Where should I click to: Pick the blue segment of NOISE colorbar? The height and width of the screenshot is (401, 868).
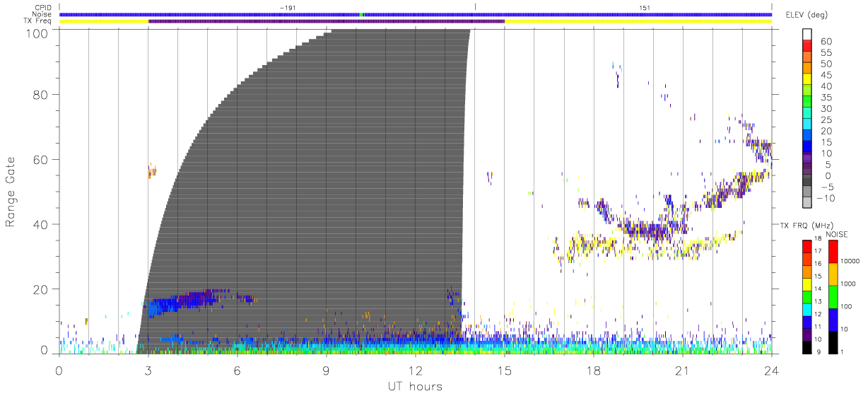pyautogui.click(x=833, y=320)
